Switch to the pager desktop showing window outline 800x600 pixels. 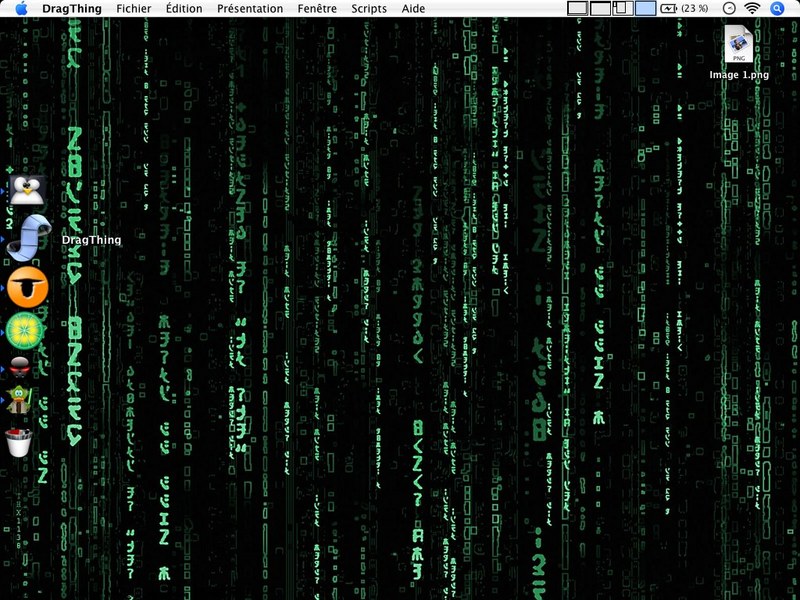tap(623, 8)
